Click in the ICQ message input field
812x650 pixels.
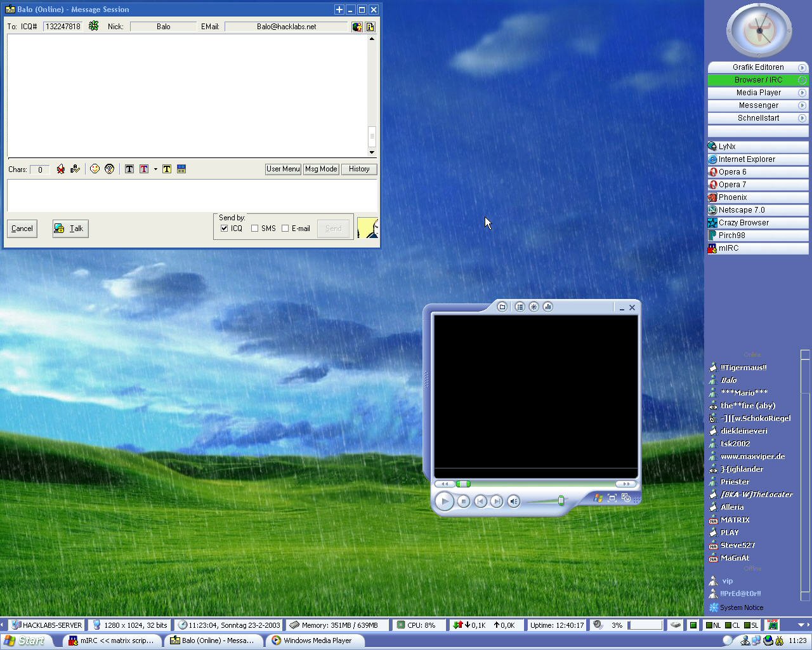(190, 195)
